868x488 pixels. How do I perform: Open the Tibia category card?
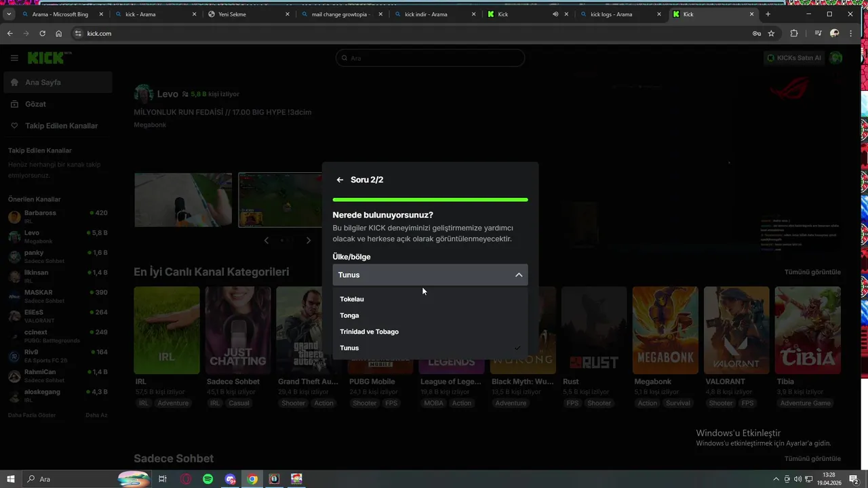click(x=808, y=330)
